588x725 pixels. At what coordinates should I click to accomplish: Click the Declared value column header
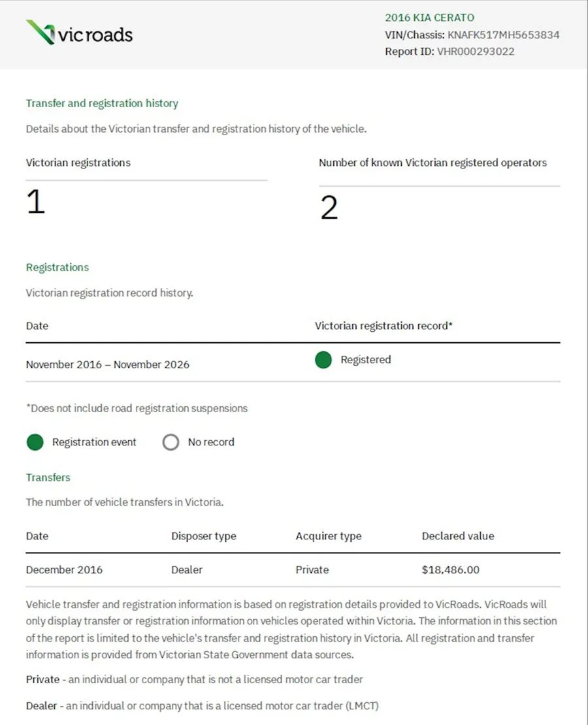458,536
